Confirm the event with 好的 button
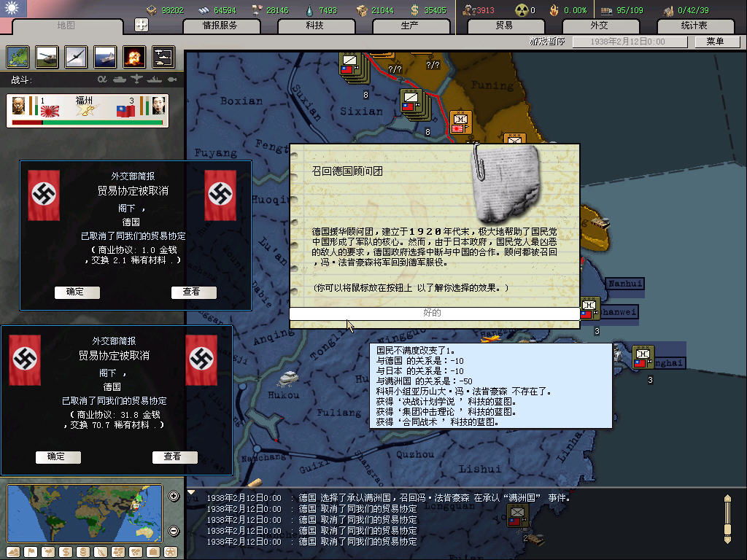The height and width of the screenshot is (560, 747). 433,313
